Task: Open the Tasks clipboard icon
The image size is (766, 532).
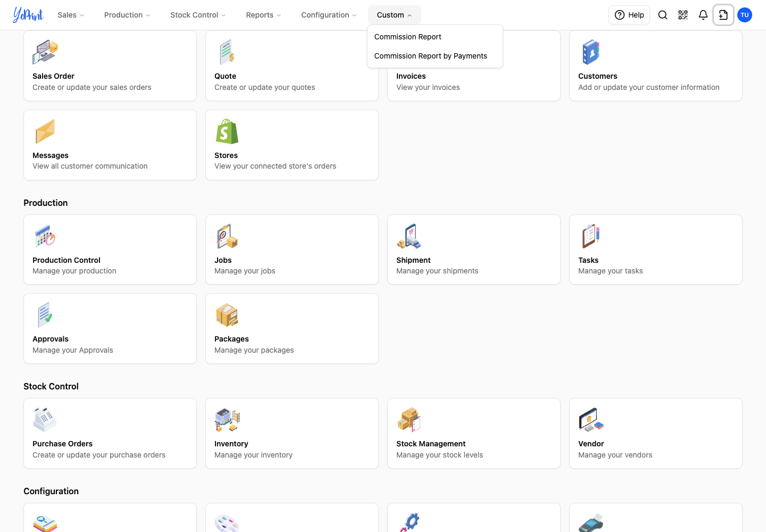Action: [591, 236]
